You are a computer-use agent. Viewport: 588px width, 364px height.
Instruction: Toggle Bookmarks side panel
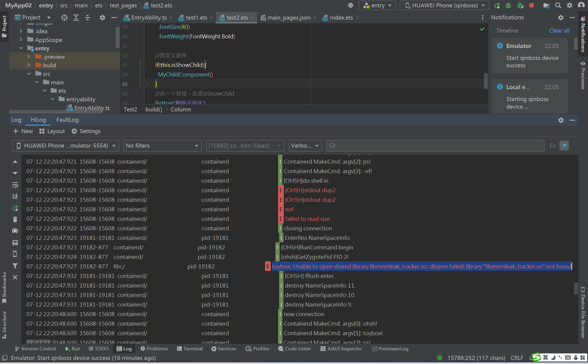coord(4,287)
